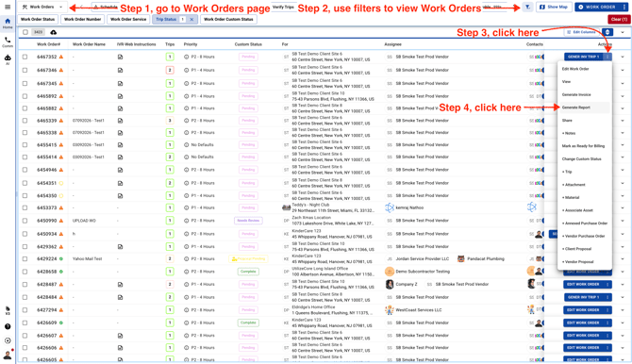
Task: Open Work Order Service filter
Action: point(128,20)
